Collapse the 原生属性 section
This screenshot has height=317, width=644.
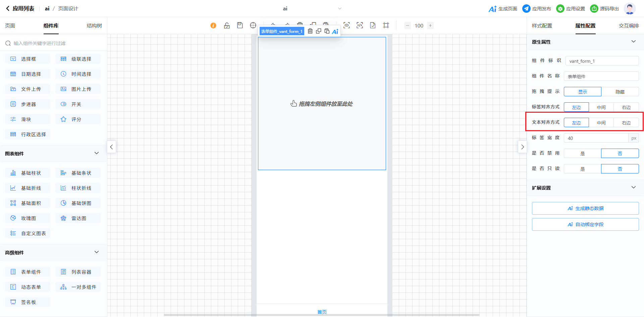point(633,42)
